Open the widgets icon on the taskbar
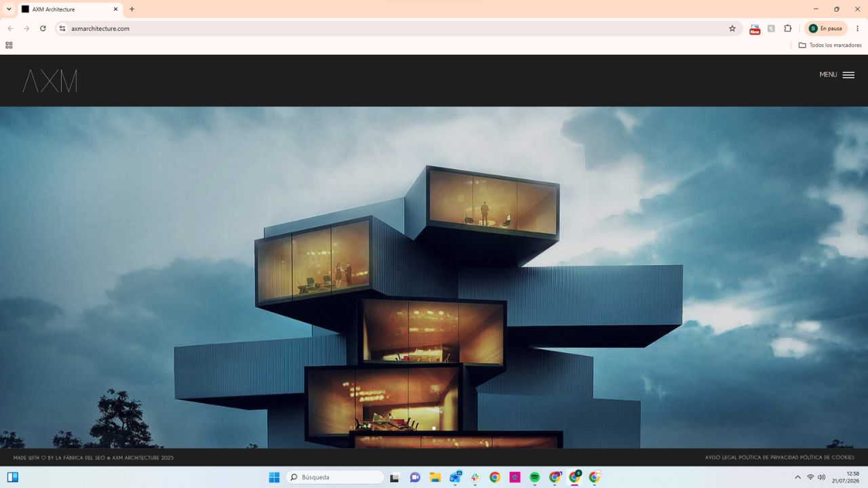Screen dimensions: 868x488 click(x=12, y=477)
